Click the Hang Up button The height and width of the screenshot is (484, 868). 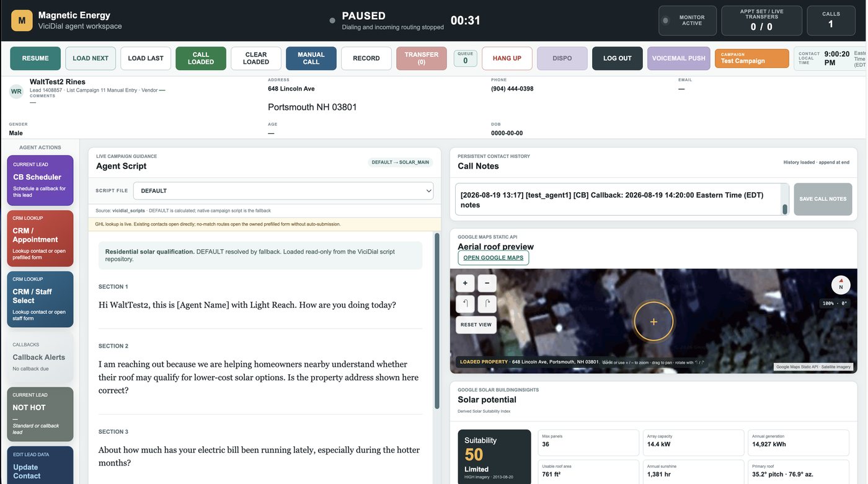(507, 58)
